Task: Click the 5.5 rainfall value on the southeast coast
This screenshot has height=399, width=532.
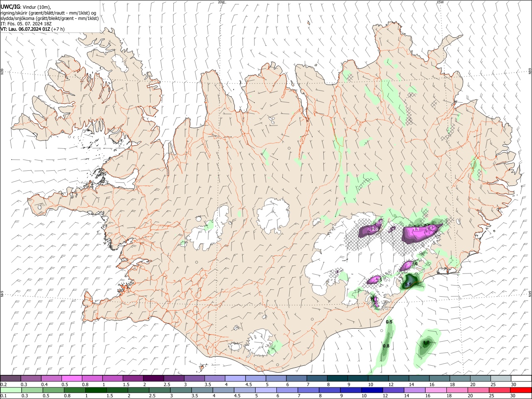Action: click(408, 285)
